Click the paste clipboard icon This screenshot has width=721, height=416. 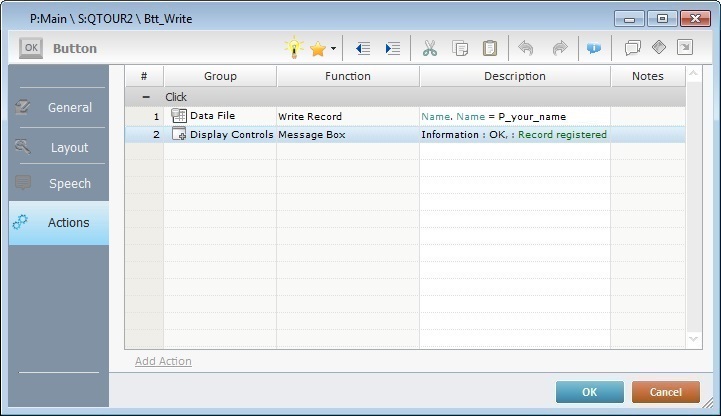(x=490, y=48)
